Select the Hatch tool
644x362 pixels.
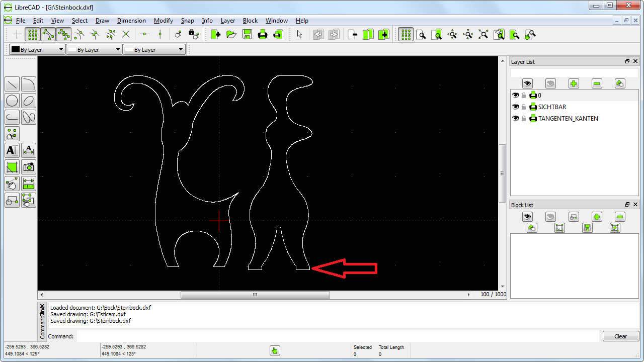(12, 167)
